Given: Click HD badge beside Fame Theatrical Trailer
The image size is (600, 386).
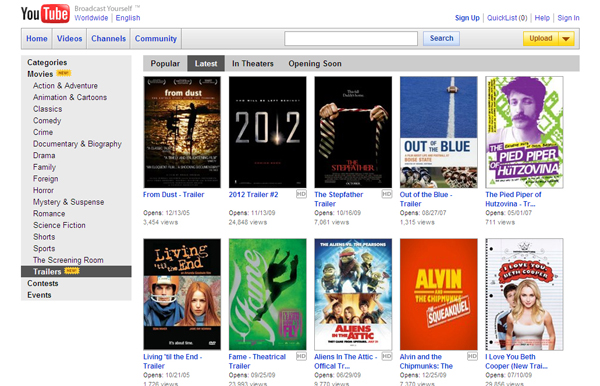Looking at the screenshot, I should pos(301,357).
